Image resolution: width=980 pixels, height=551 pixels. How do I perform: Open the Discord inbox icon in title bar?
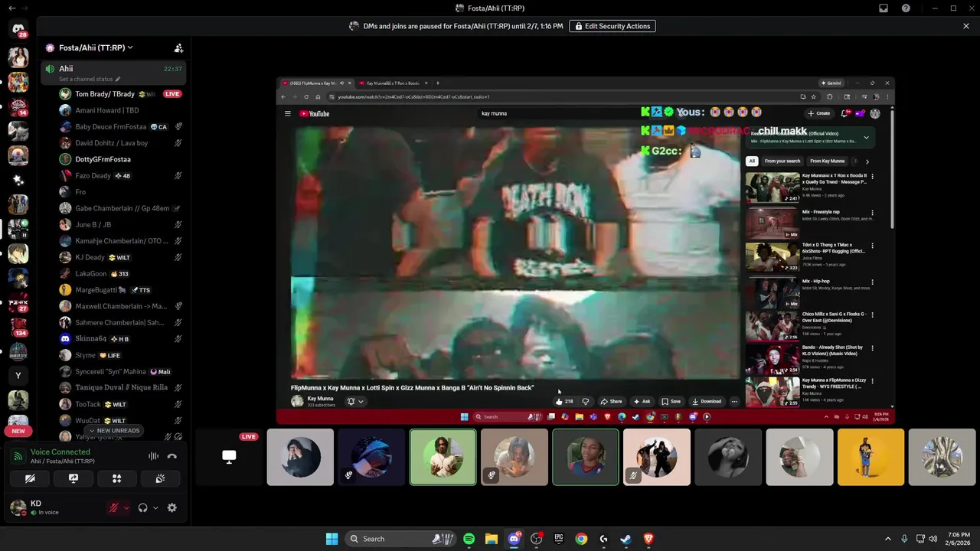tap(884, 8)
